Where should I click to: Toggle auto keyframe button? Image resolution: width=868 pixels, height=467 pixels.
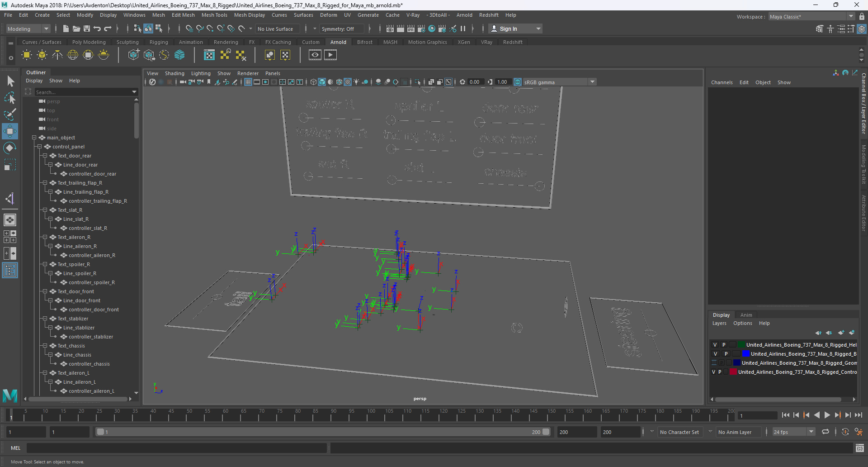point(845,432)
